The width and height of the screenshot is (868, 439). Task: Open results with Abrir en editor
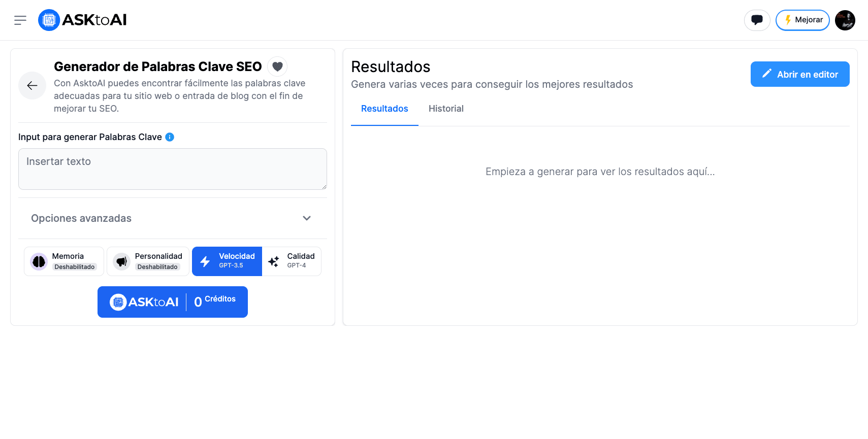800,74
